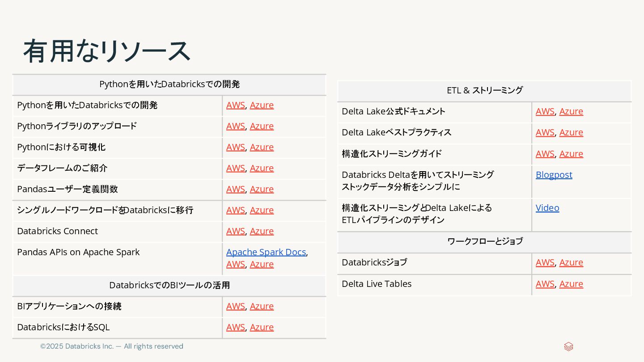Screen dimensions: 644x362
Task: Click the 有用なリソース slide title
Action: [107, 51]
